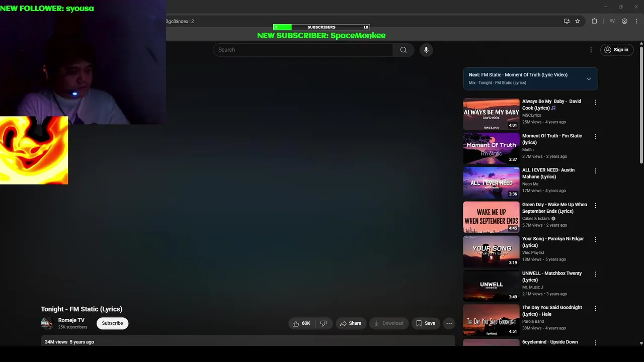Screen dimensions: 644x362
Task: Open the browser Extensions puzzle icon
Action: 594,21
